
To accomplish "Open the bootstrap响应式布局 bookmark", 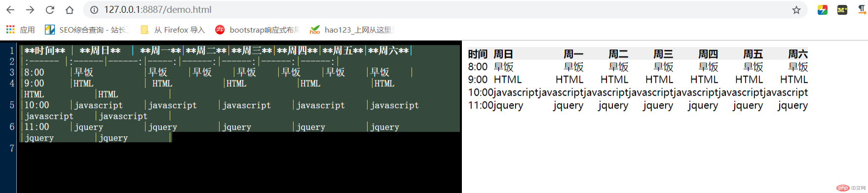I will 257,30.
